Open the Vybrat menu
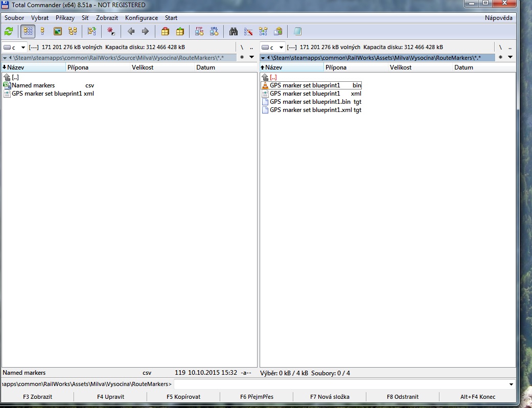Screen dimensions: 532x408 click(x=40, y=18)
